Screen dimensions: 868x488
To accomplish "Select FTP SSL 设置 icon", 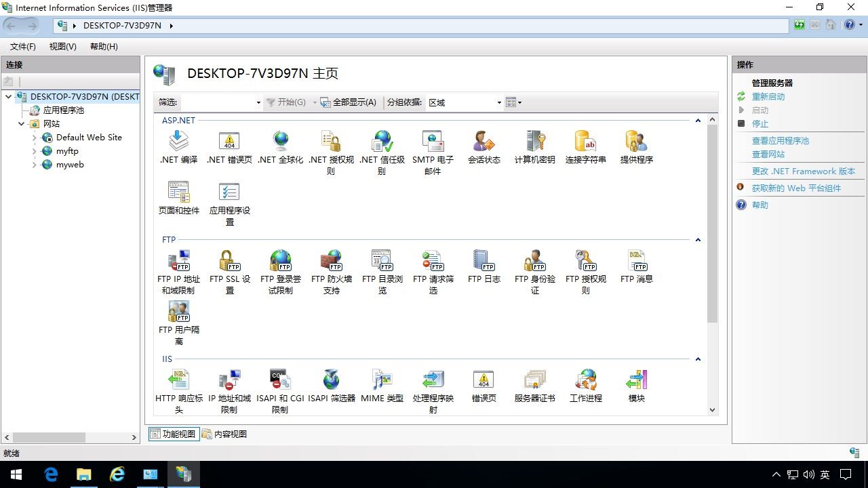I will tap(229, 272).
